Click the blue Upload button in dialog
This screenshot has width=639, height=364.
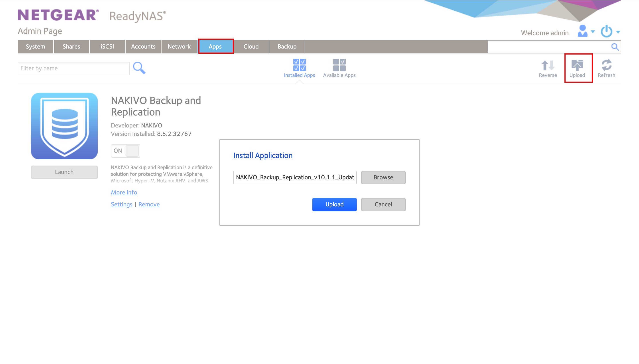click(334, 204)
